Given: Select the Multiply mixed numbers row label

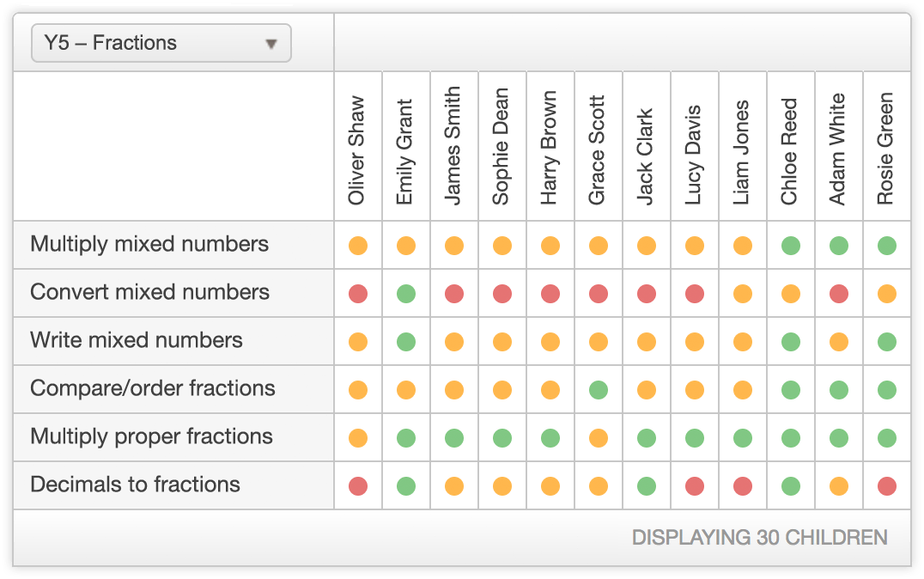Looking at the screenshot, I should tap(149, 245).
